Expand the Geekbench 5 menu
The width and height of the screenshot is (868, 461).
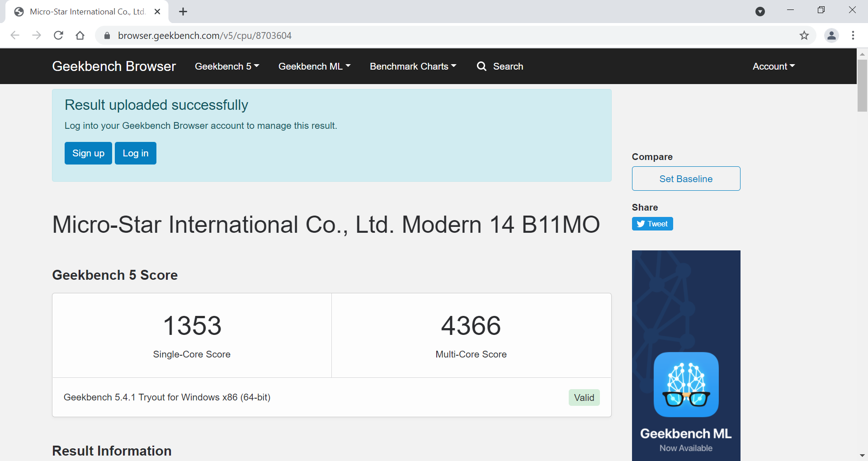pos(227,66)
